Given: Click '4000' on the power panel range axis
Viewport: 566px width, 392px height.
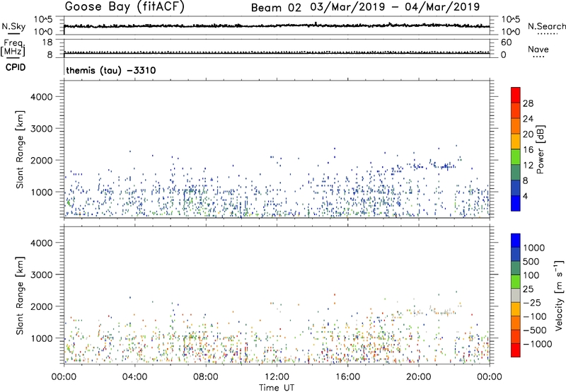Looking at the screenshot, I should pyautogui.click(x=41, y=97).
